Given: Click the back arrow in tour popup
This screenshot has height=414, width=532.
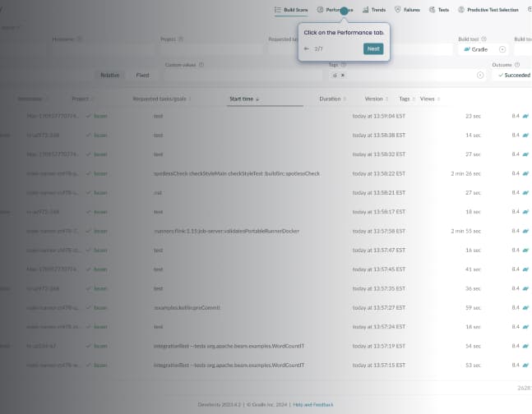Looking at the screenshot, I should (x=307, y=48).
